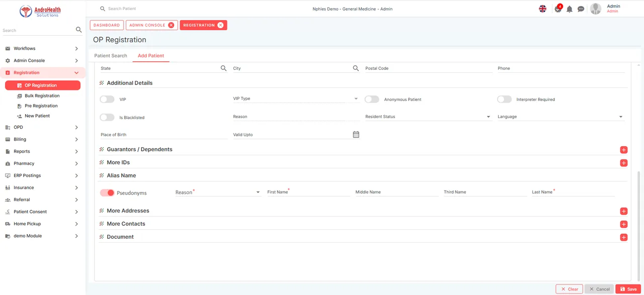Click the Insurance icon in sidebar
This screenshot has height=295, width=644.
[8, 188]
